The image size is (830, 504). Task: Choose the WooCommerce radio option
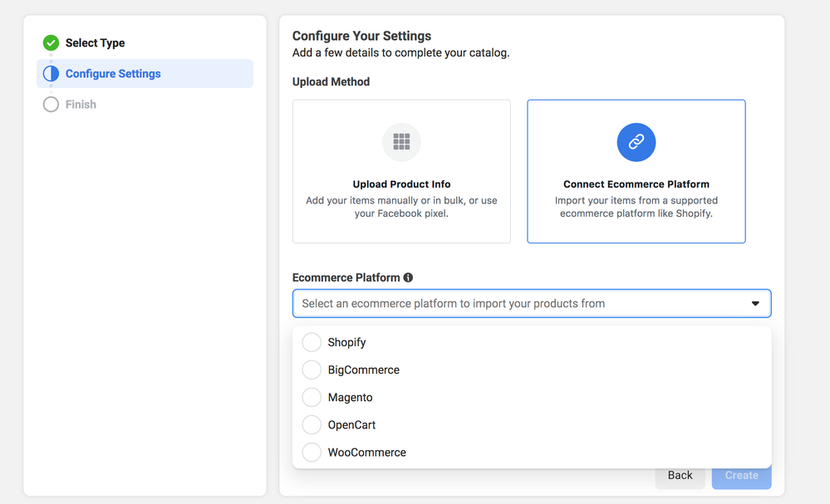coord(312,452)
